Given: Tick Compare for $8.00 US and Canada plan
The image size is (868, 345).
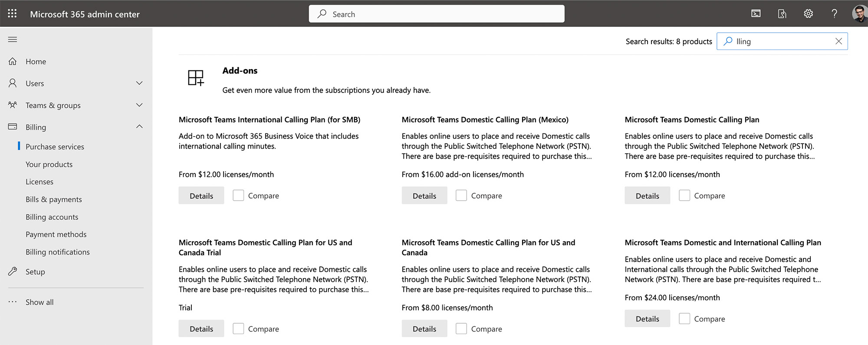Looking at the screenshot, I should coord(461,328).
